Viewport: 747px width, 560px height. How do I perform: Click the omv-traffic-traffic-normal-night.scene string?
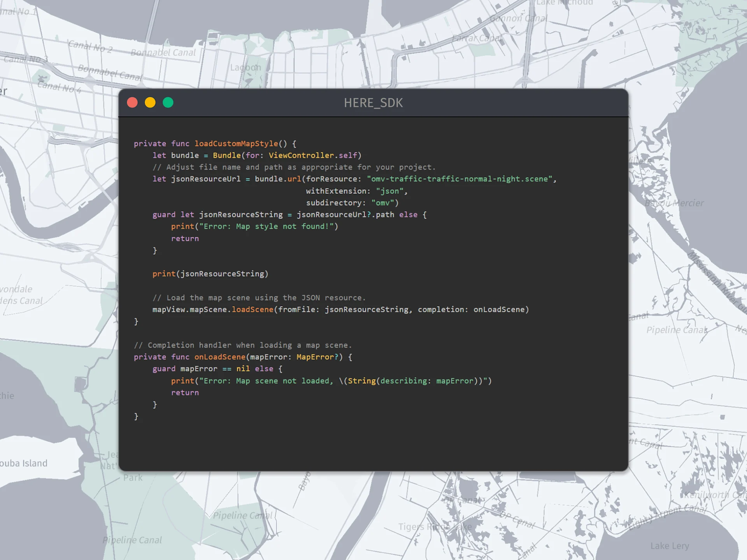(459, 179)
